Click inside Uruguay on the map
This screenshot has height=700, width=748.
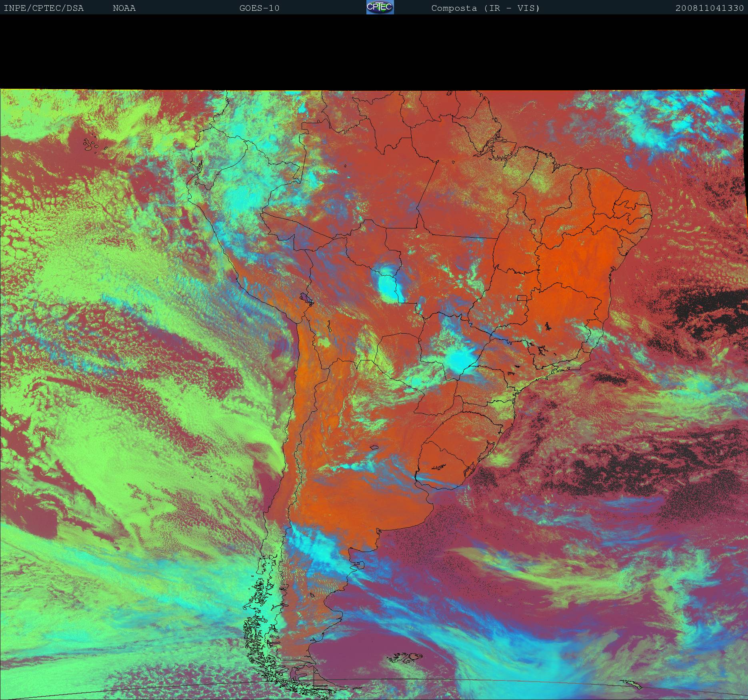point(444,464)
